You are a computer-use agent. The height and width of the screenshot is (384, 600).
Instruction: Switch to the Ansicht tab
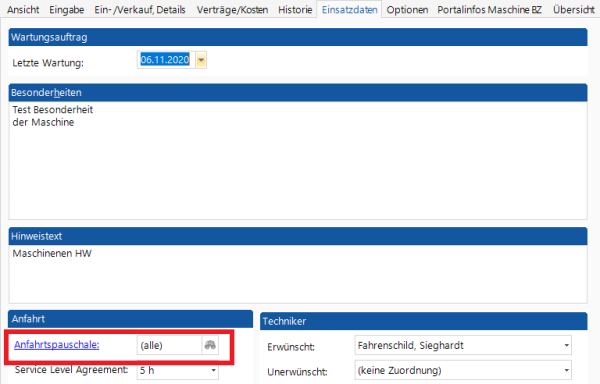(23, 10)
